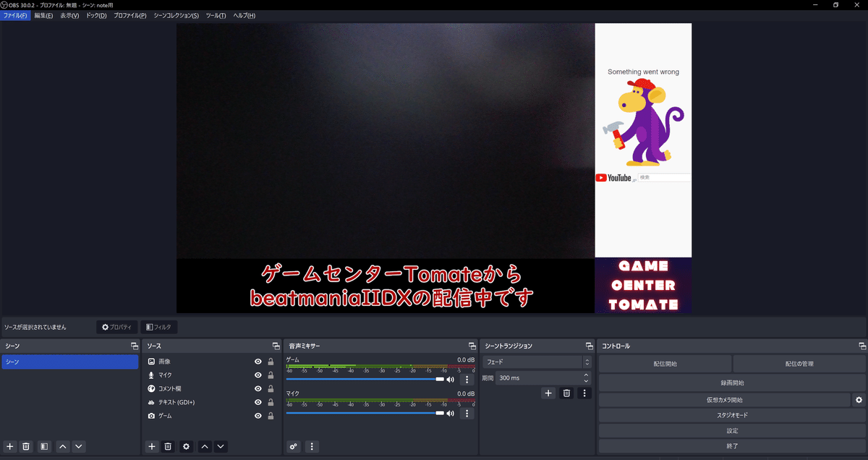Viewport: 868px width, 460px height.
Task: Start virtual camera with 仮想カメラ開始
Action: pyautogui.click(x=724, y=399)
